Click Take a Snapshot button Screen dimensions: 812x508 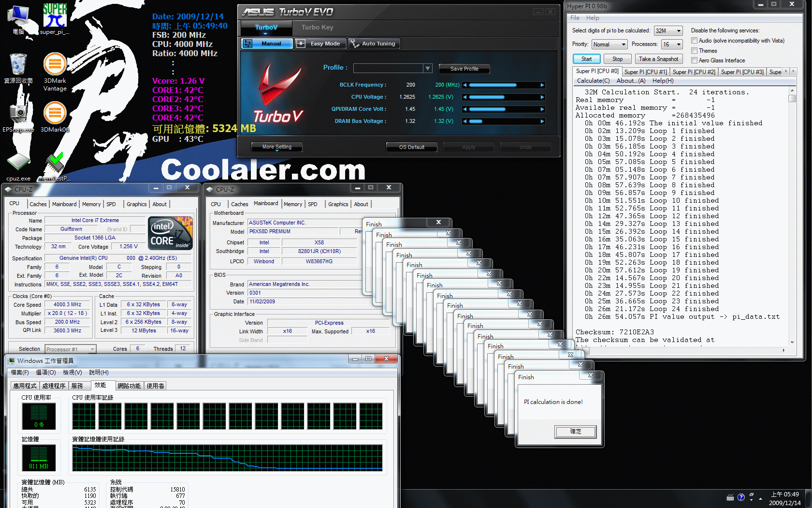658,59
